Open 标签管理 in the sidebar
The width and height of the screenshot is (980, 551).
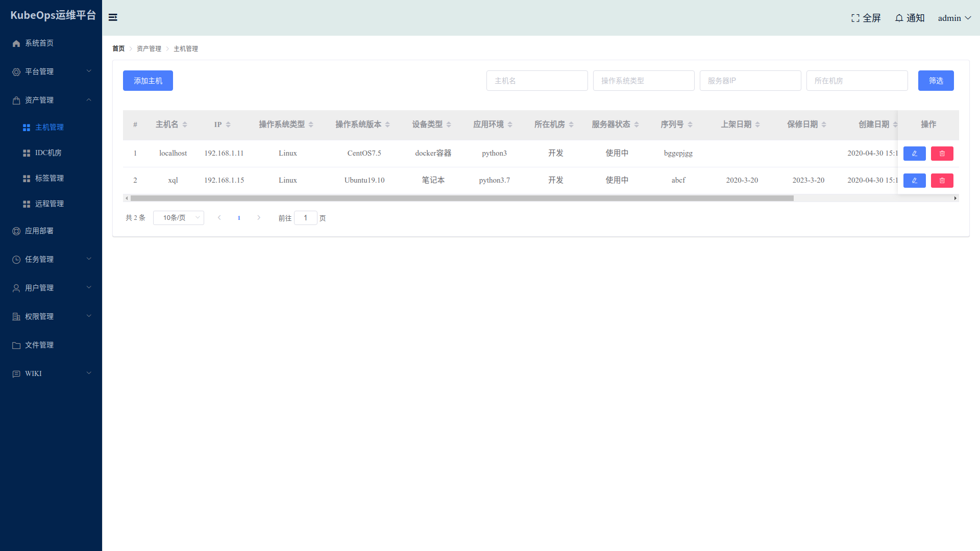pyautogui.click(x=49, y=179)
